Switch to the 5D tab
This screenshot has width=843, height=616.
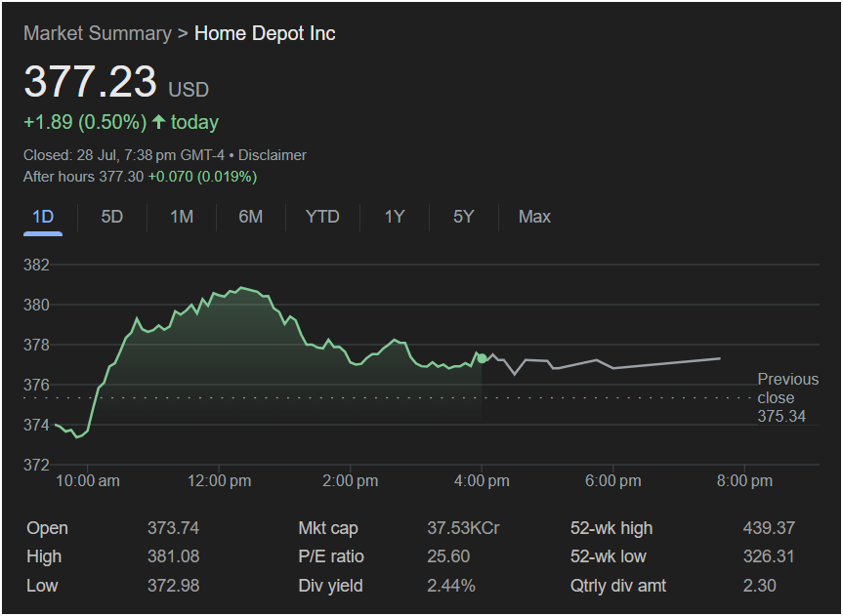click(111, 217)
